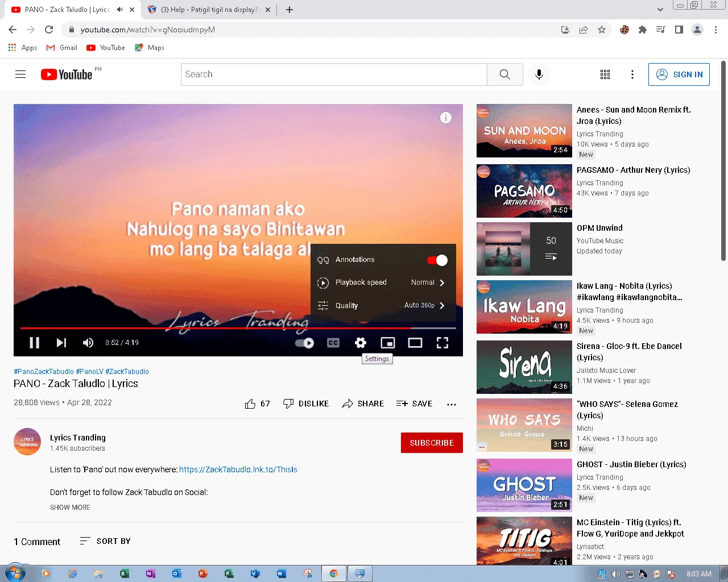Start voice search with the microphone

[x=539, y=74]
